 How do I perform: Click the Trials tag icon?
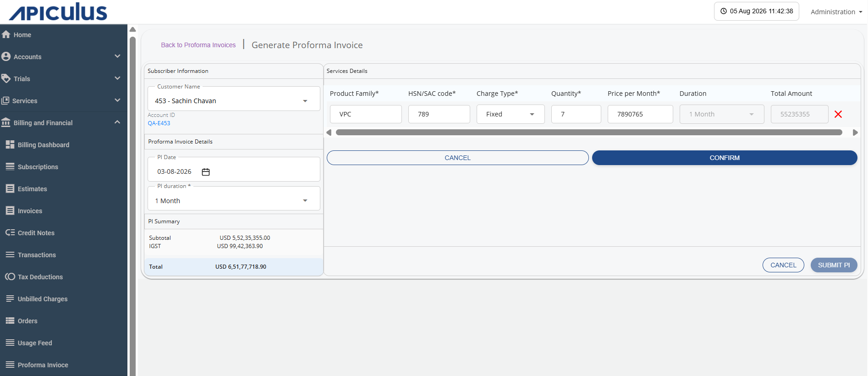[x=6, y=78]
